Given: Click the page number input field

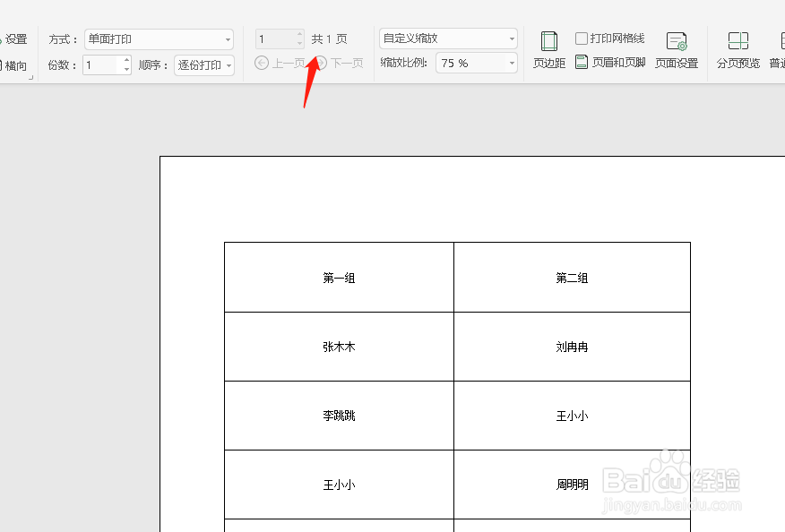Looking at the screenshot, I should coord(275,39).
